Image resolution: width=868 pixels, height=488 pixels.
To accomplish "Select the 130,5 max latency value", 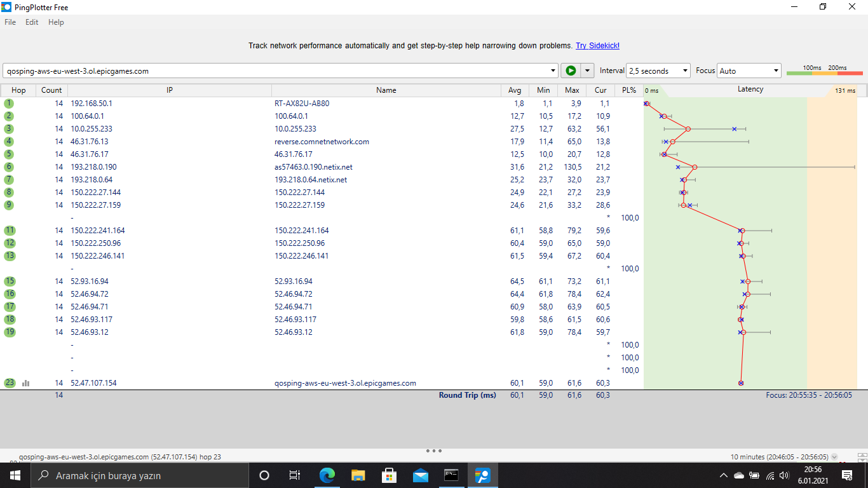I will 573,166.
